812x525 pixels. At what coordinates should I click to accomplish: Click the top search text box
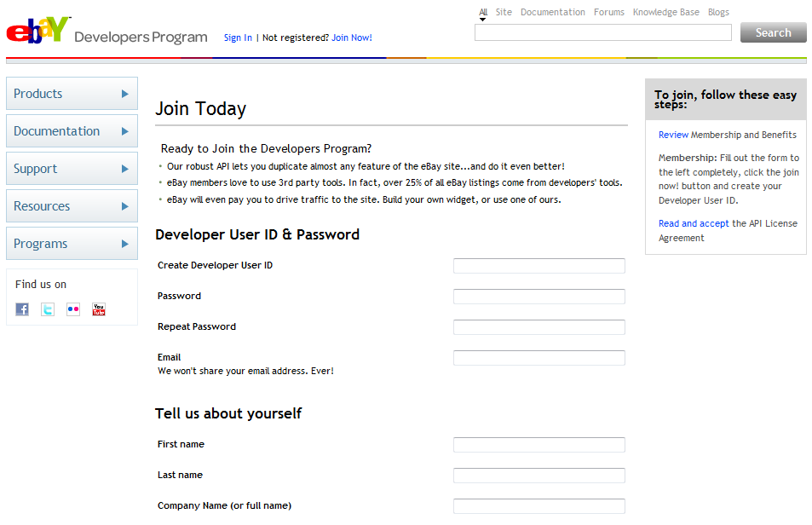(x=602, y=32)
